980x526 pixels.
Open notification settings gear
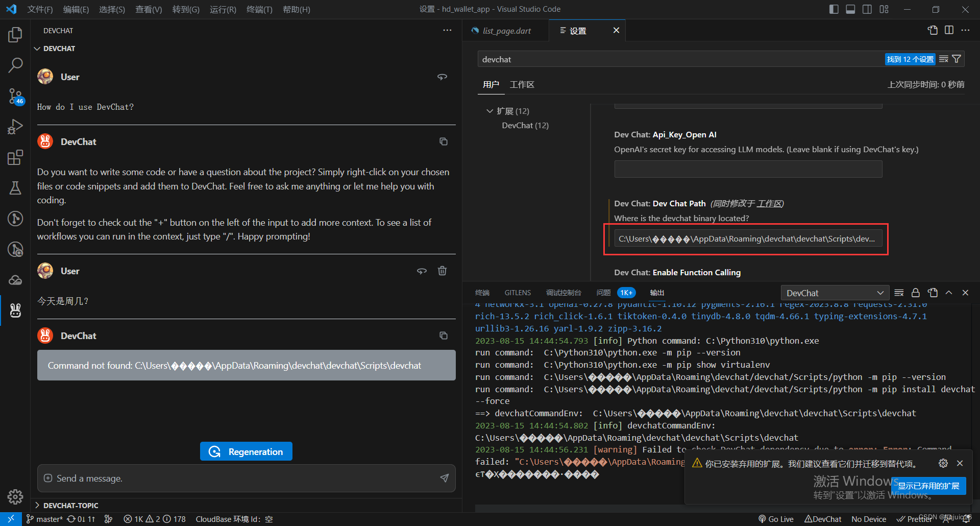point(943,463)
